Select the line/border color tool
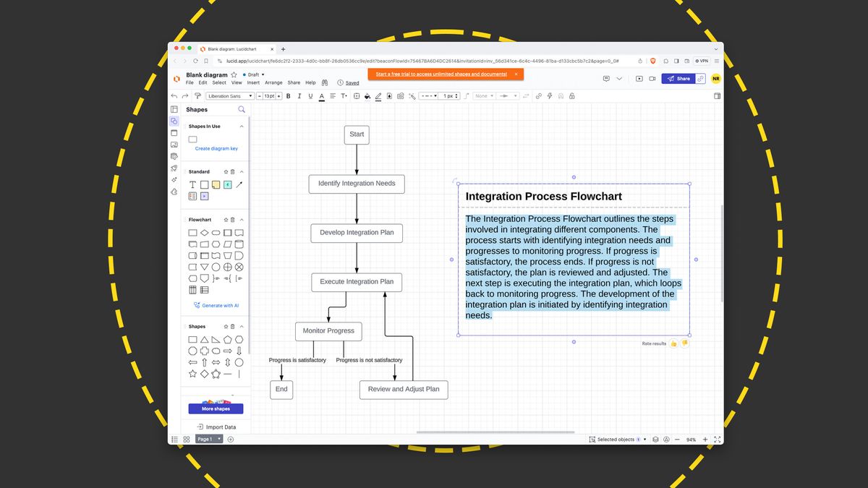Viewport: 868px width, 488px height. point(378,95)
